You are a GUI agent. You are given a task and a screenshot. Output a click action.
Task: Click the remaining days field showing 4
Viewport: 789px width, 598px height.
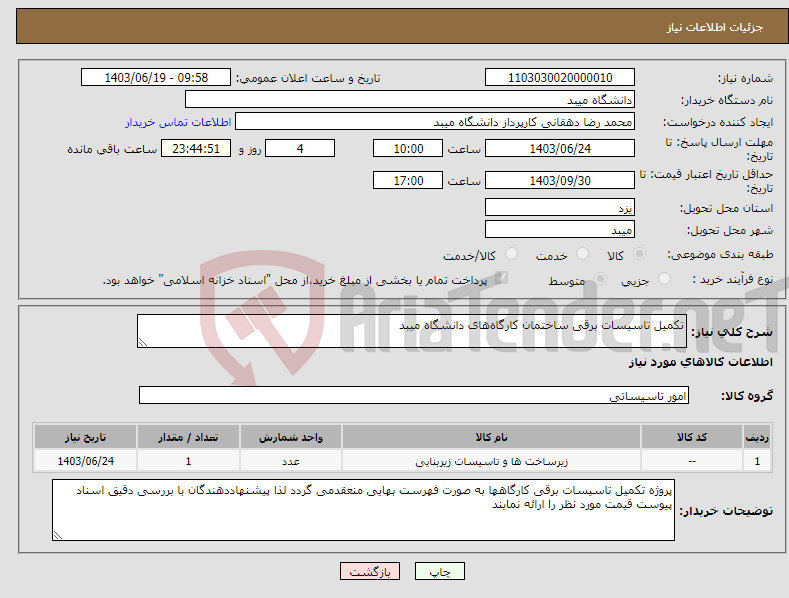tap(300, 148)
